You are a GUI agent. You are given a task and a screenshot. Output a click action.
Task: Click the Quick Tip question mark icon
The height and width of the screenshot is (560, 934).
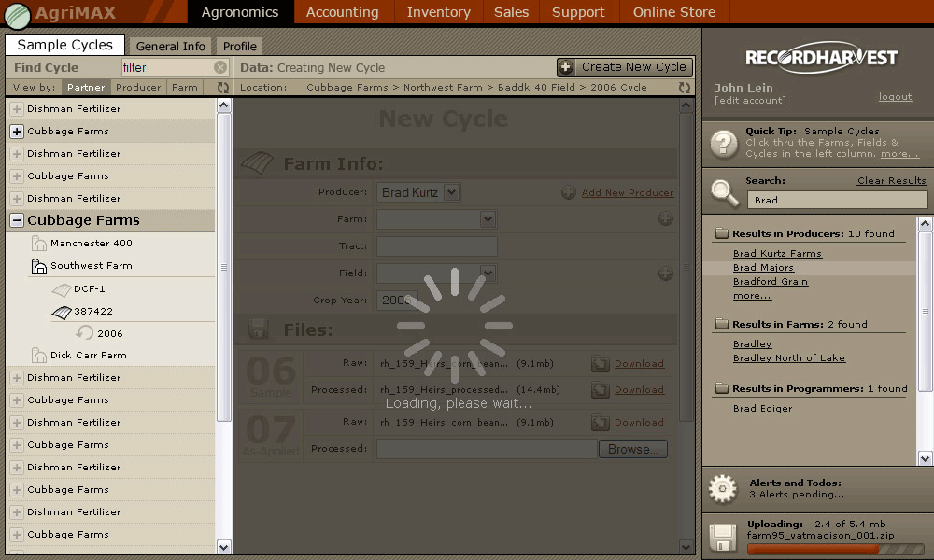pos(725,144)
